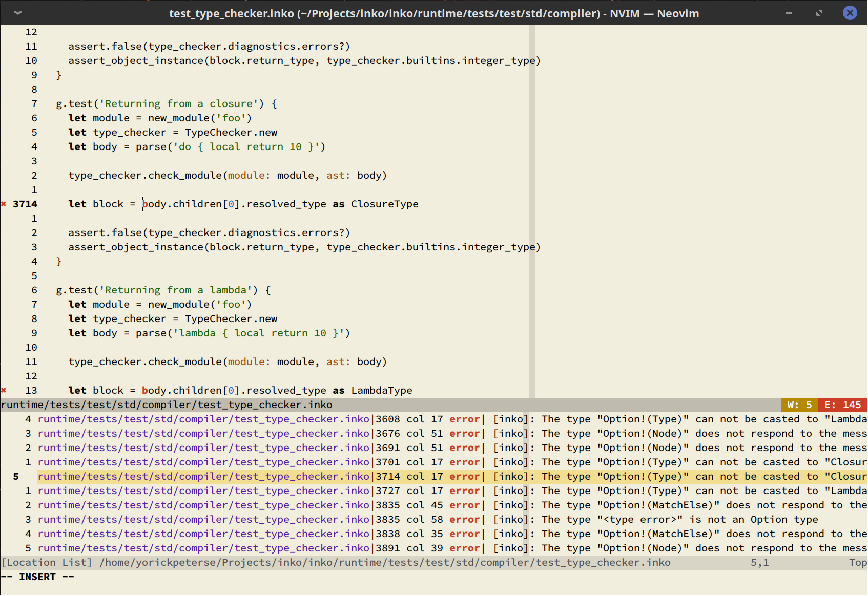Click TypeChecker.new in the closure test

coord(231,133)
